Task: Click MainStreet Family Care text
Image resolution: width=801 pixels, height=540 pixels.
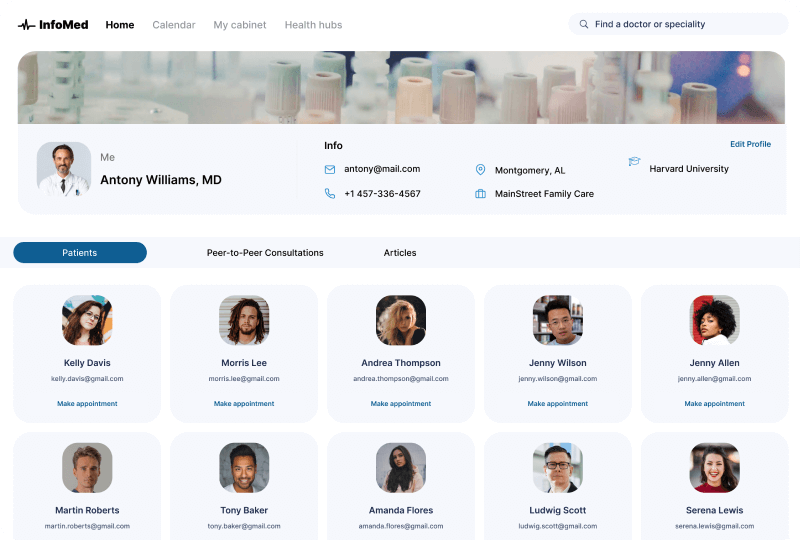Action: point(544,194)
